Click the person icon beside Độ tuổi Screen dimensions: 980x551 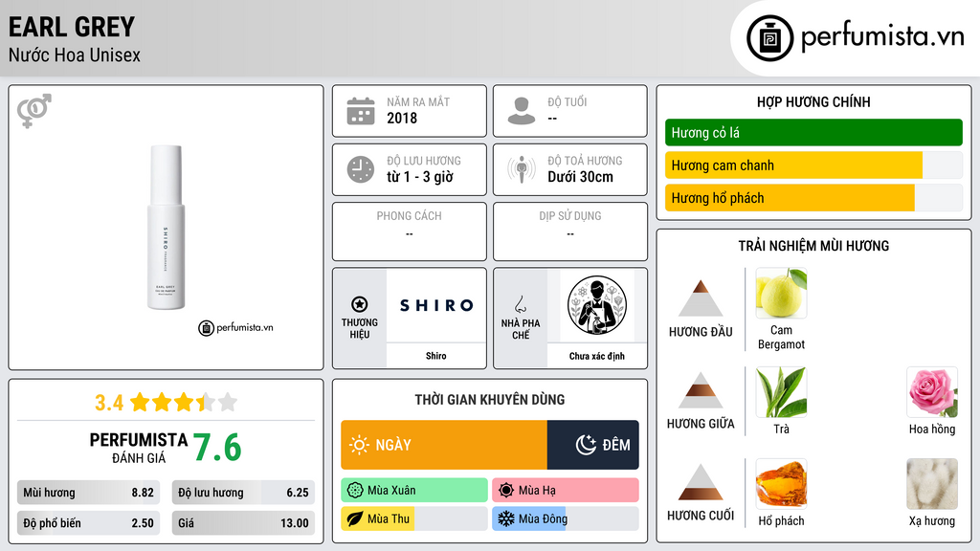tap(522, 111)
